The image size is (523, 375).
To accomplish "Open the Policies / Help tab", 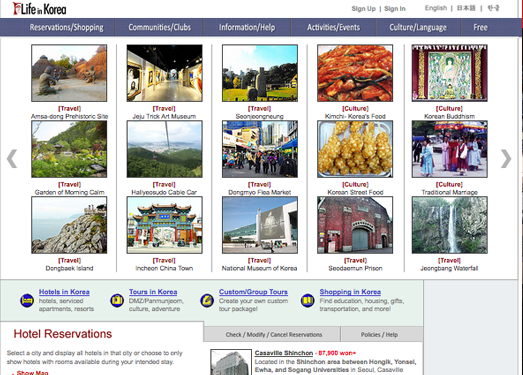I will [x=379, y=334].
